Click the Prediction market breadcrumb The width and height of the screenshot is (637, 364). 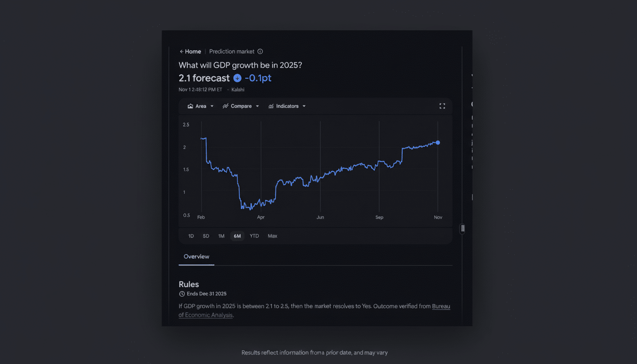pyautogui.click(x=232, y=51)
